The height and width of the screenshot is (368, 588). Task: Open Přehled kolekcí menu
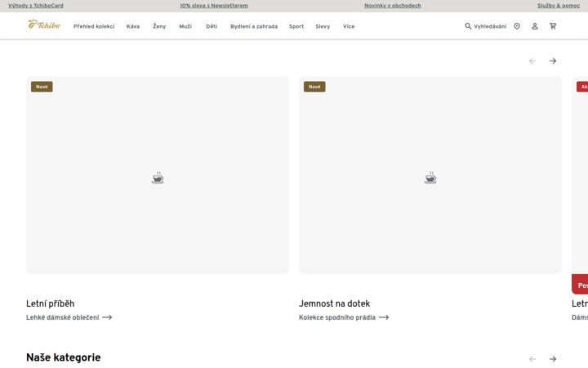94,26
